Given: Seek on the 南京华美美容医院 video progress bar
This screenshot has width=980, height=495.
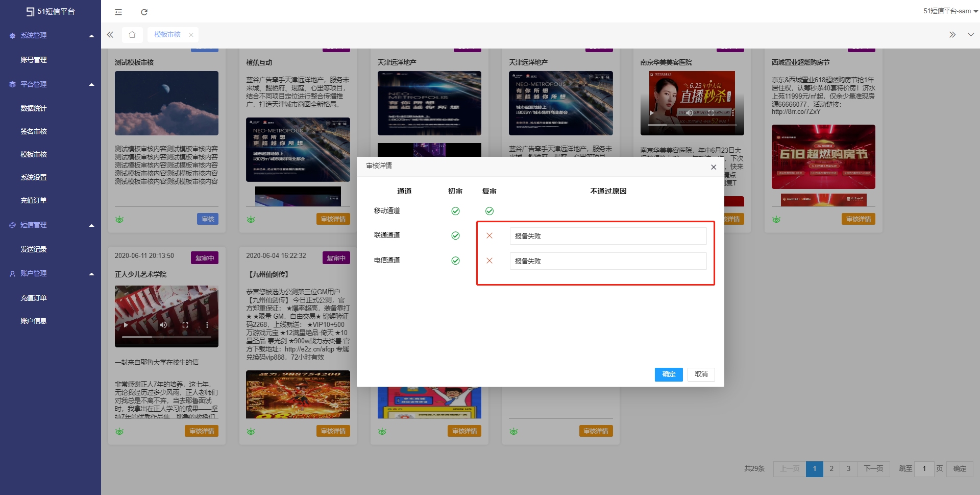Looking at the screenshot, I should tap(692, 125).
